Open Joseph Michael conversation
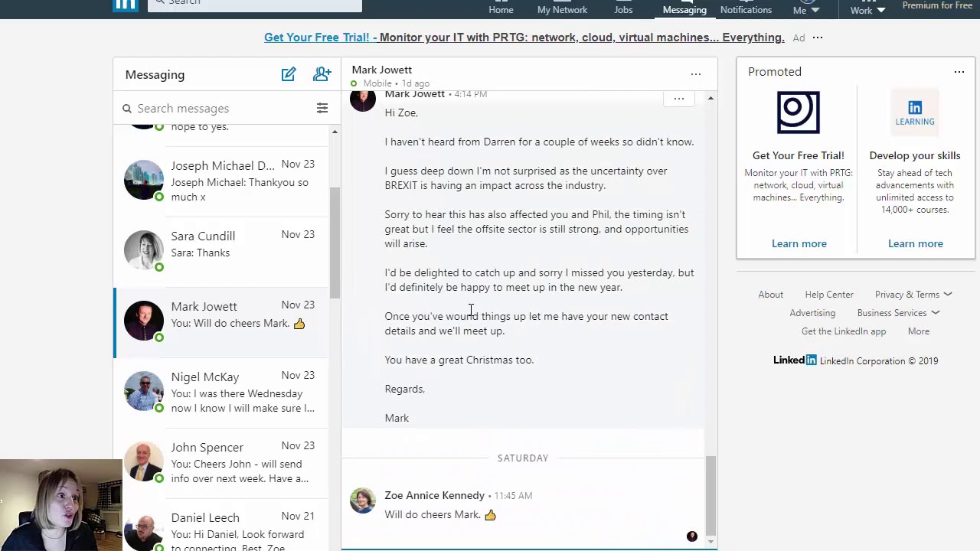Screen dimensions: 980x551 [x=220, y=182]
